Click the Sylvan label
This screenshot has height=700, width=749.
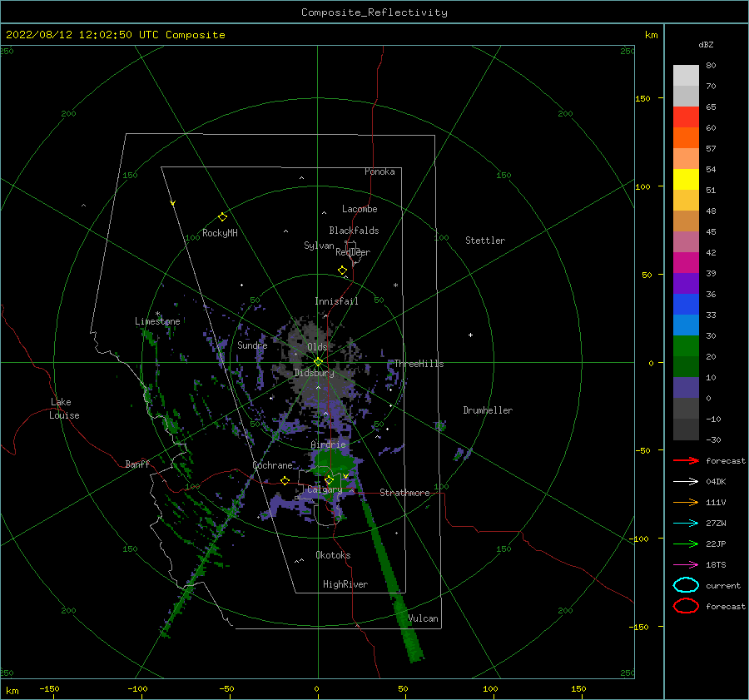(x=319, y=246)
